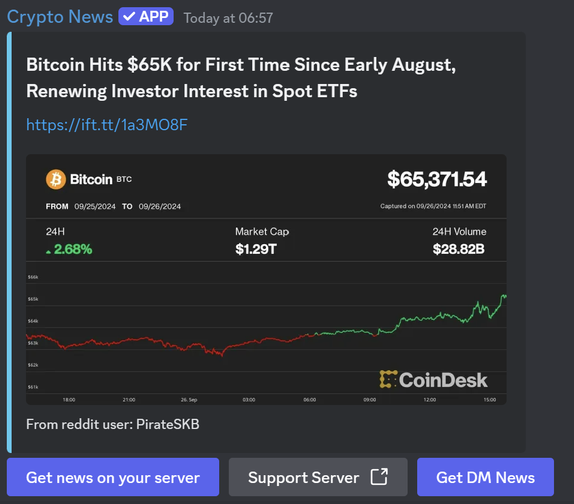Screen dimensions: 574x504
Task: Click the Today at 06:57 timestamp
Action: tap(228, 18)
